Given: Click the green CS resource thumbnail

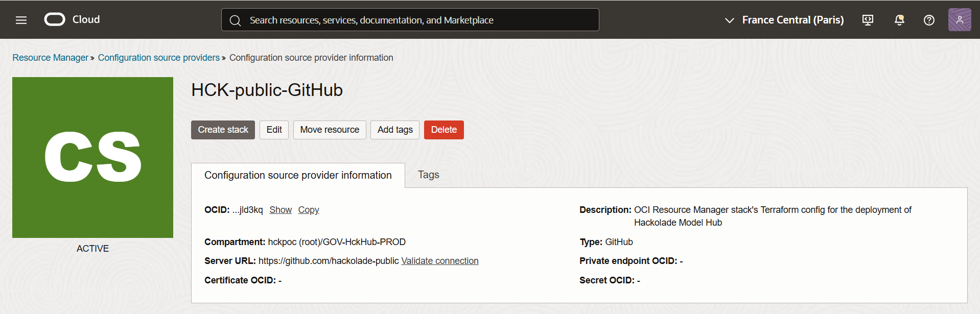Looking at the screenshot, I should pyautogui.click(x=92, y=157).
